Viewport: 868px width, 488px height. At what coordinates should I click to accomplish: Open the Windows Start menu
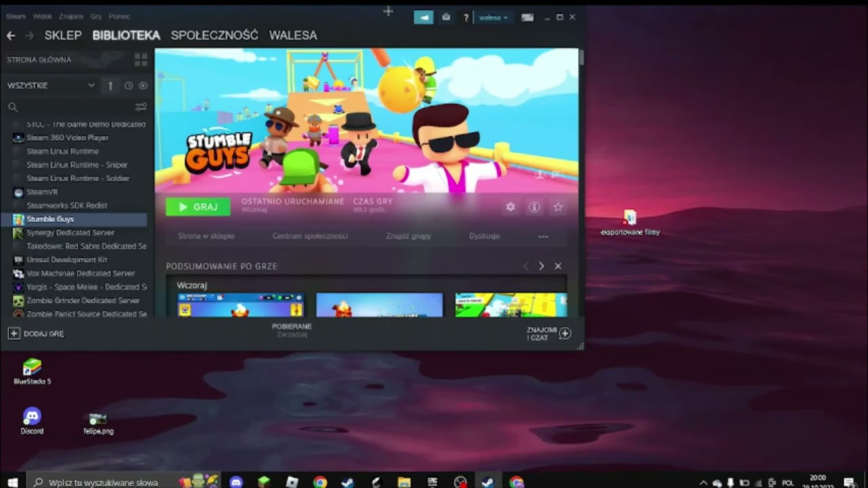[x=12, y=482]
